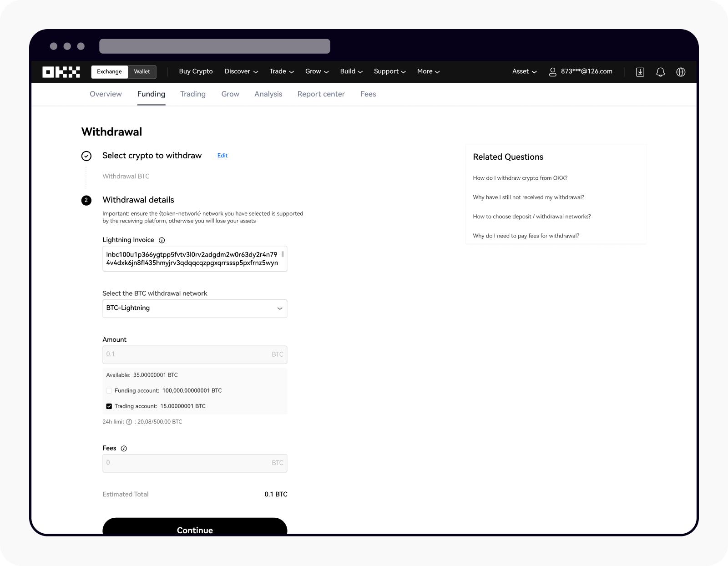Screen dimensions: 728x566
Task: Switch to Exchange mode
Action: [109, 72]
